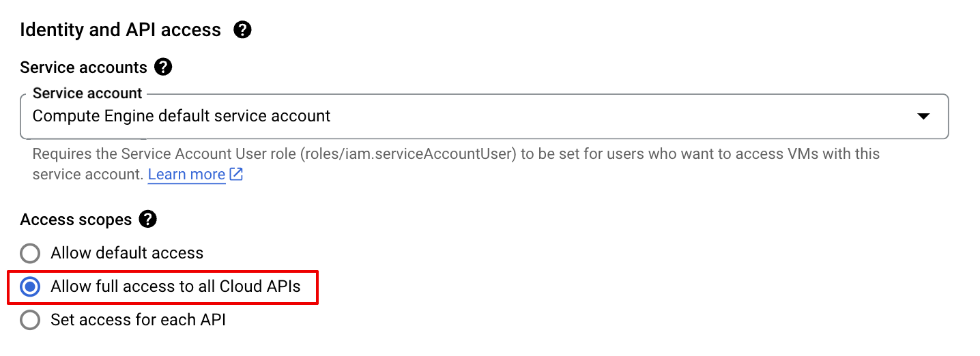Choose the Set access for each API radio
This screenshot has width=980, height=356.
click(x=30, y=320)
